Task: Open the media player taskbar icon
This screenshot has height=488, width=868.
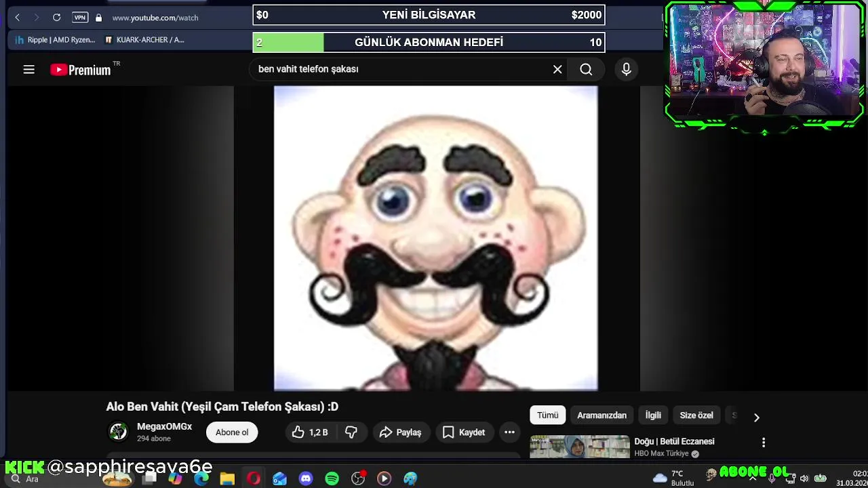Action: [x=384, y=479]
